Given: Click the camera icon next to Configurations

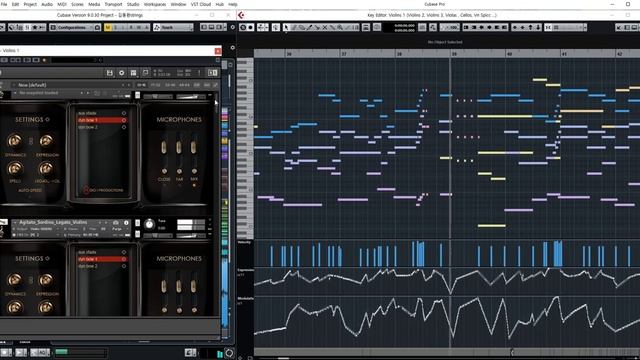Looking at the screenshot, I should pos(97,27).
